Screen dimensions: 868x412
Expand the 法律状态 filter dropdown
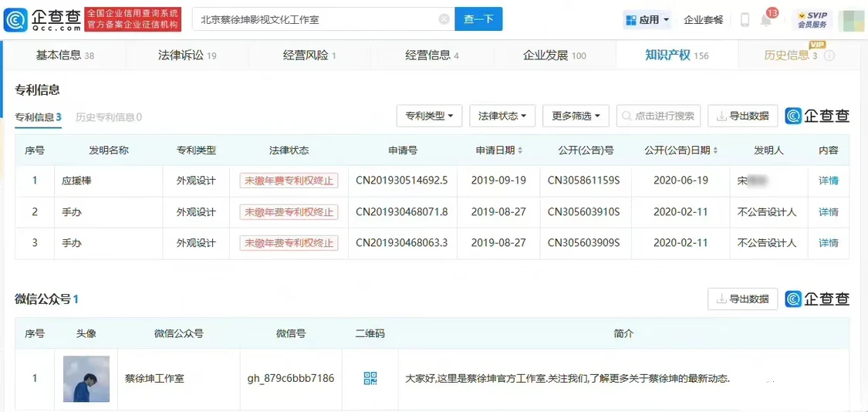[502, 116]
